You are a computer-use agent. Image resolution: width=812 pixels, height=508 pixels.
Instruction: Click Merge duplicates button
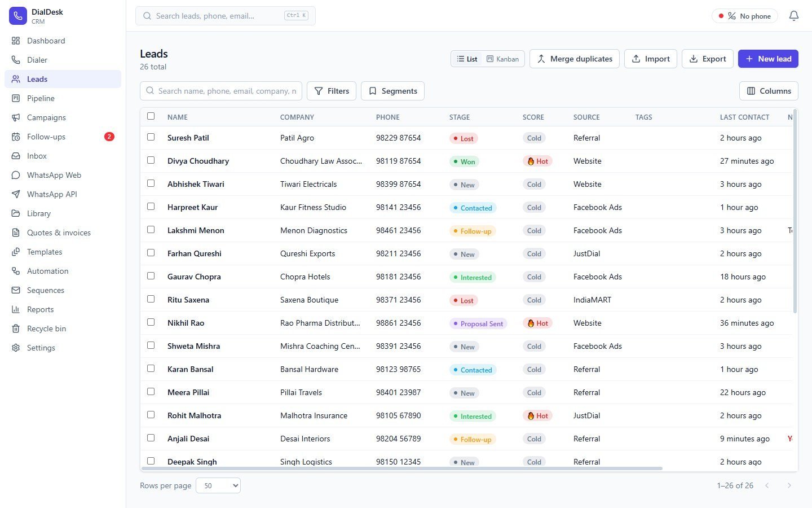pyautogui.click(x=575, y=59)
